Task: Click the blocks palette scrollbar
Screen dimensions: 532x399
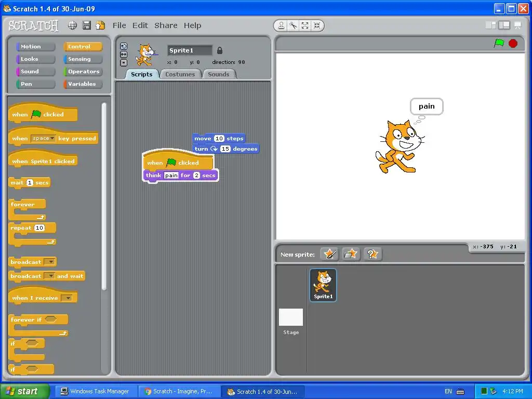Action: click(104, 197)
